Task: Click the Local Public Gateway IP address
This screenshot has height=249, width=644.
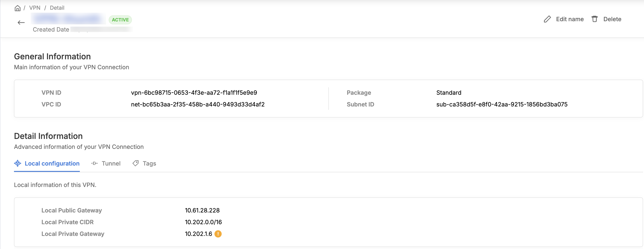Action: 202,210
